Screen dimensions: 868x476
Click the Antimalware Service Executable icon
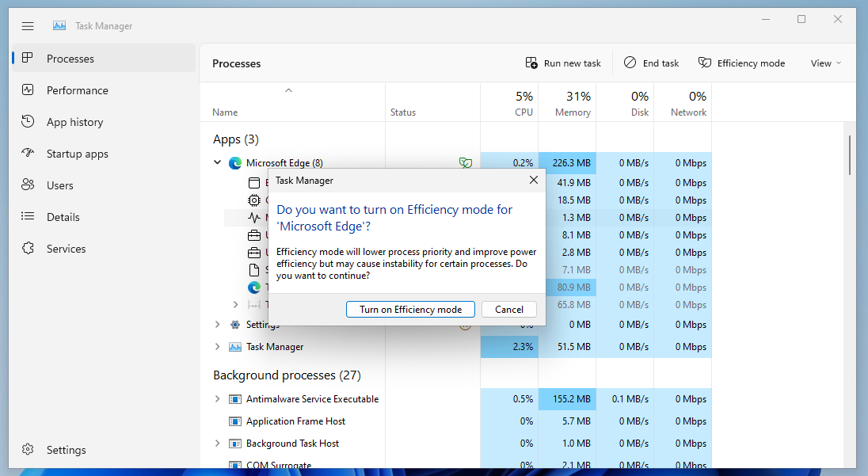[235, 399]
